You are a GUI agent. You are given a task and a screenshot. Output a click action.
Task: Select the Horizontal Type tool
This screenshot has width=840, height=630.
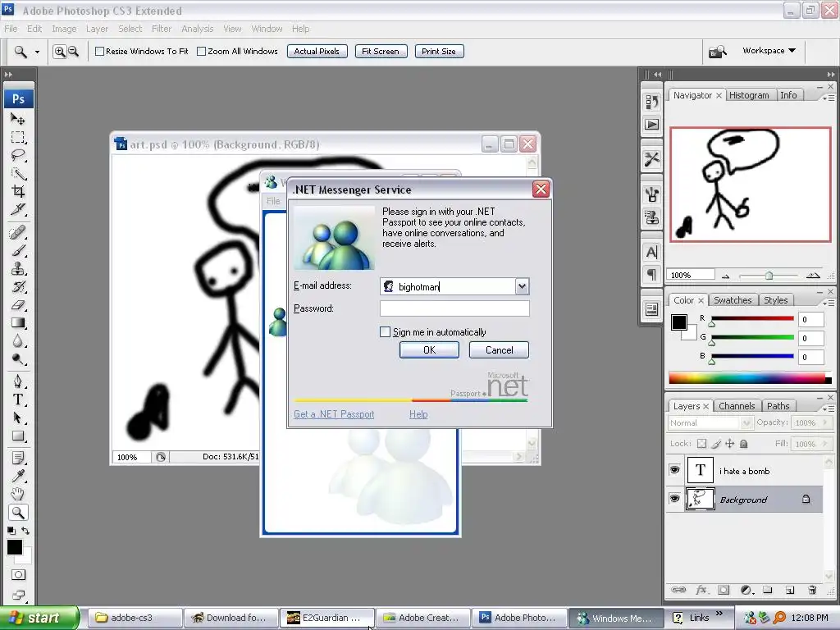coord(18,399)
